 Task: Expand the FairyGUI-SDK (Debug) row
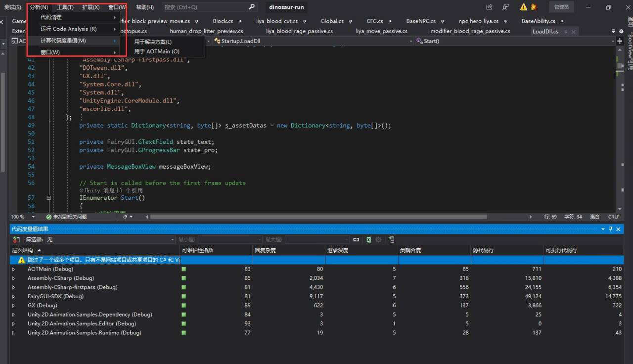tap(14, 296)
